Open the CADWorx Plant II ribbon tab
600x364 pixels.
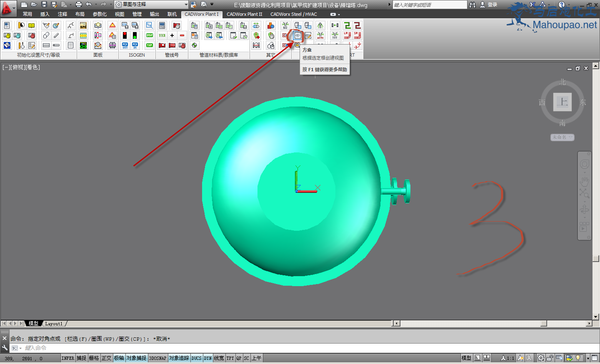pyautogui.click(x=245, y=14)
